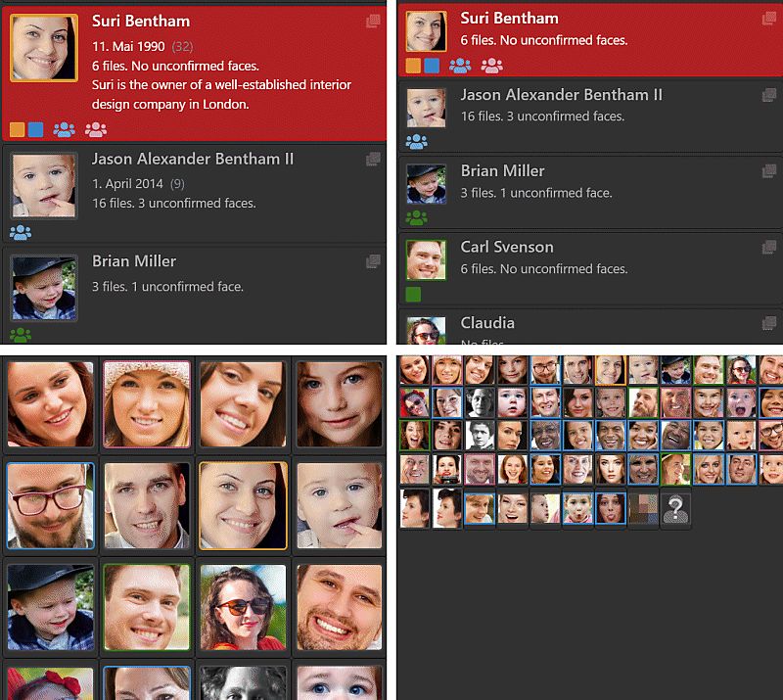Click the stack icon on Brian Miller's card above Carl Svenson
783x700 pixels.
(769, 171)
